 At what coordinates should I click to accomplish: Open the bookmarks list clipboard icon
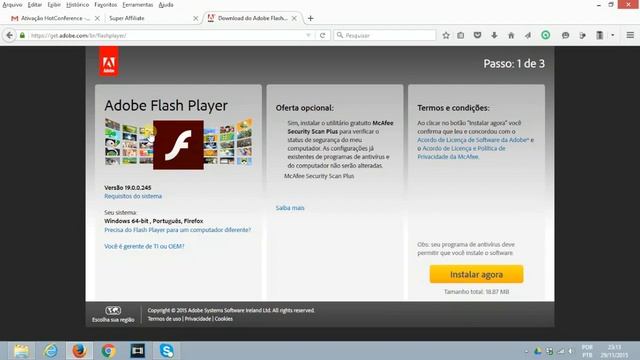coord(460,36)
